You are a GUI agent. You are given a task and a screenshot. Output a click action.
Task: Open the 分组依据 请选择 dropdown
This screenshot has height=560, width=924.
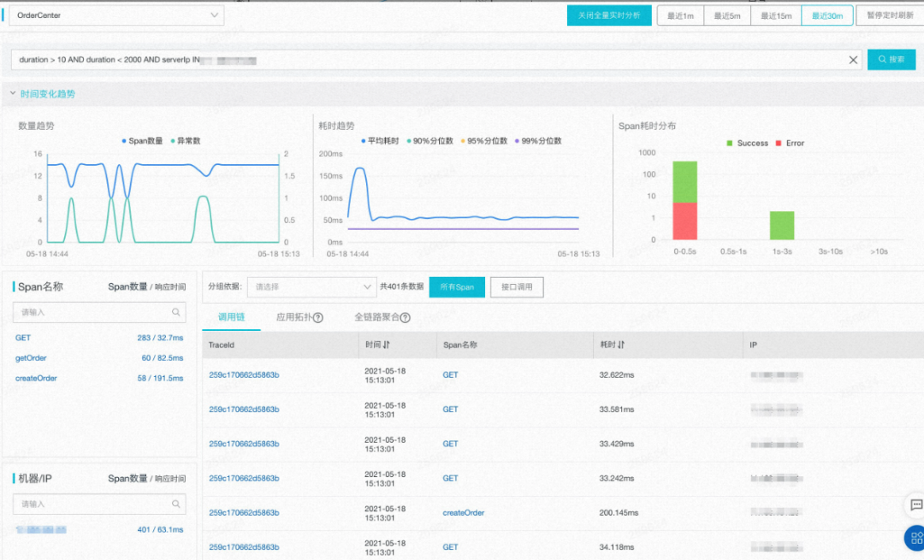(311, 286)
